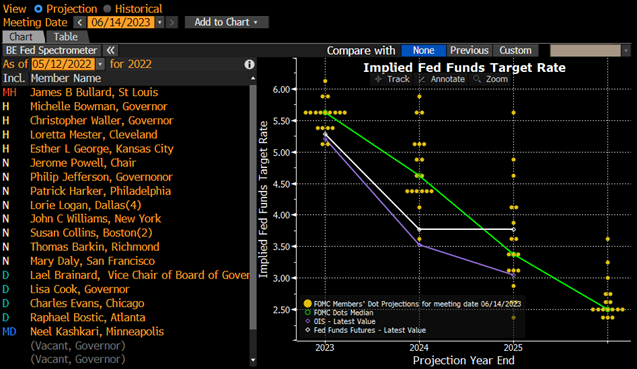
Task: Select Neel Kashkari, Minneapolis
Action: point(97,332)
